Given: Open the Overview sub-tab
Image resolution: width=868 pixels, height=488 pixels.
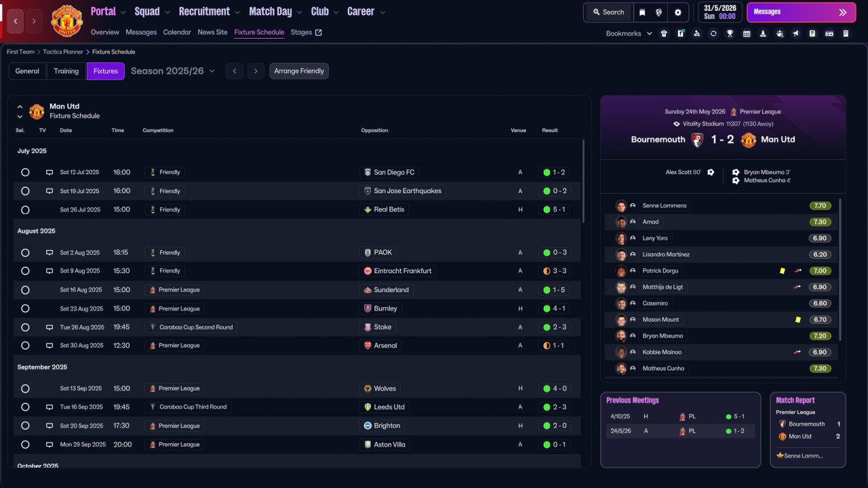Looking at the screenshot, I should [104, 32].
